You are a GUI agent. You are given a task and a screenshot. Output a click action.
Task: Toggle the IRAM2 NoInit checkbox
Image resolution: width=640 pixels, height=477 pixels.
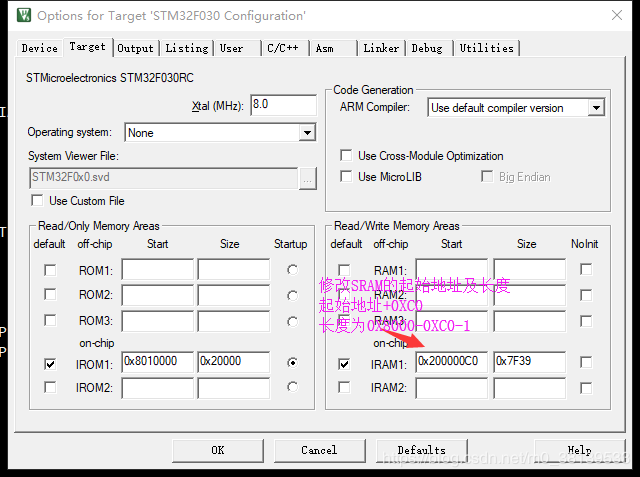coord(586,388)
